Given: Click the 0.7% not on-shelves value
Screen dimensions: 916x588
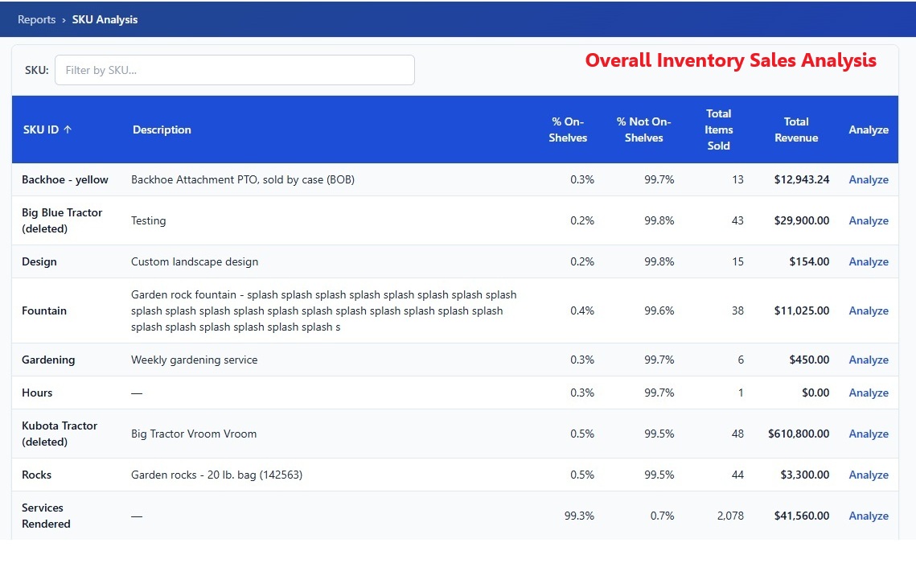Looking at the screenshot, I should click(x=662, y=516).
